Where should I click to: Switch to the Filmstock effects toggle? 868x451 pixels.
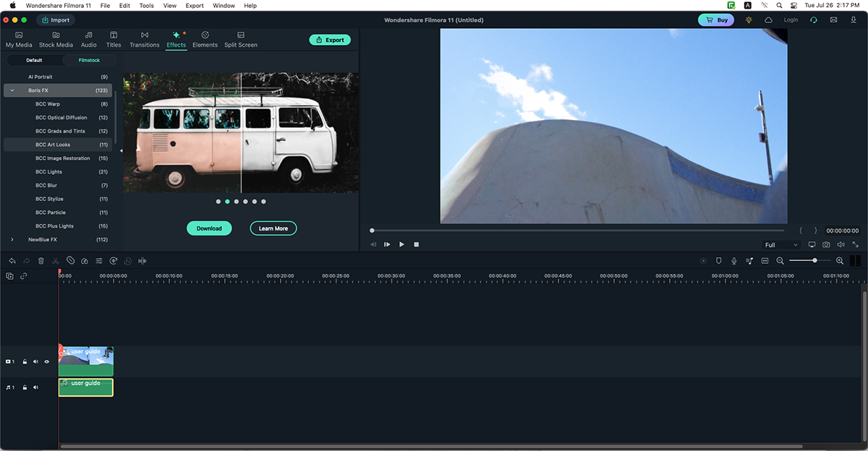[89, 60]
